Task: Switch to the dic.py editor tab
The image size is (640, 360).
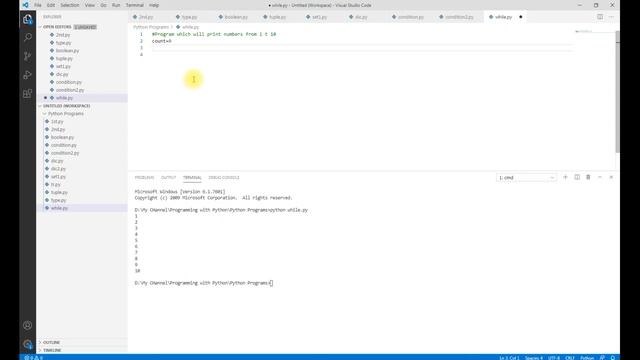Action: pyautogui.click(x=359, y=17)
